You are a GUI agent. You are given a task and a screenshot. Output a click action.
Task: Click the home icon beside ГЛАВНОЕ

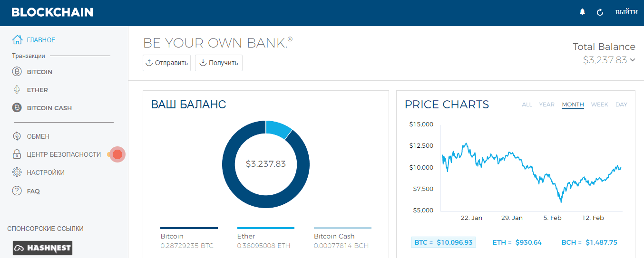coord(17,40)
